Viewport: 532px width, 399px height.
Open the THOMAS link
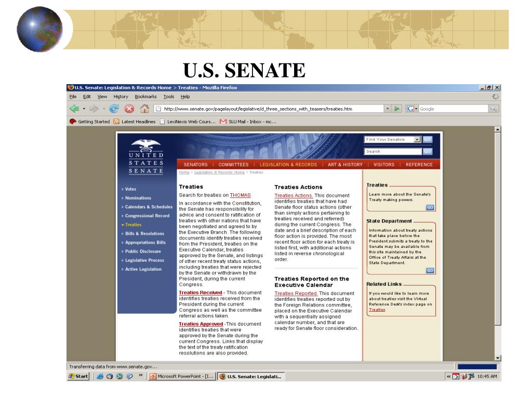pyautogui.click(x=240, y=195)
